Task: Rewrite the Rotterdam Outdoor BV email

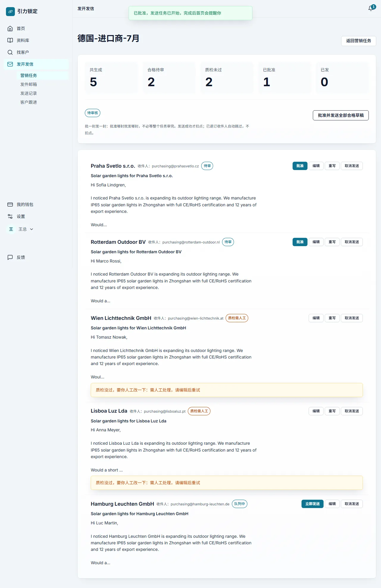Action: (332, 242)
